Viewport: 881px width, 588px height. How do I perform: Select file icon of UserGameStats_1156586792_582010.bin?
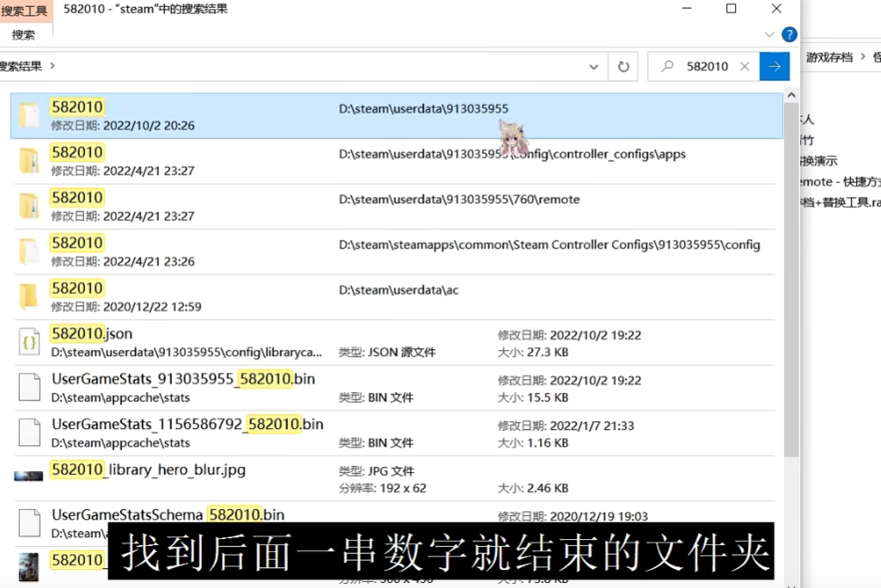tap(29, 433)
